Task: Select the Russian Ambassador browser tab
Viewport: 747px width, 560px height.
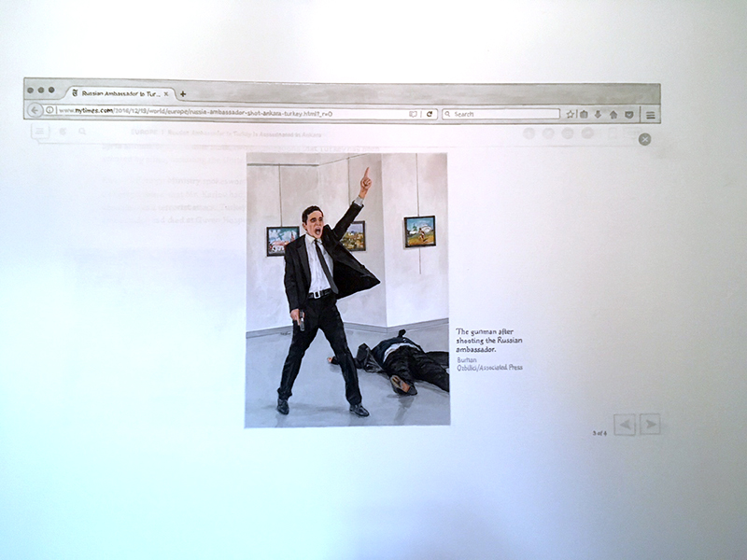Action: click(x=117, y=93)
